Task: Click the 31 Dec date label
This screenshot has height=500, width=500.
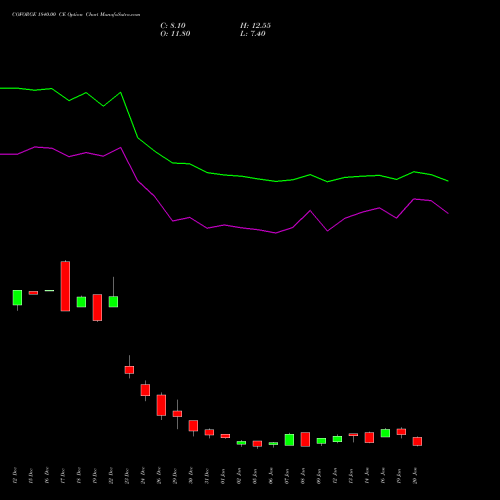Action: 206,476
